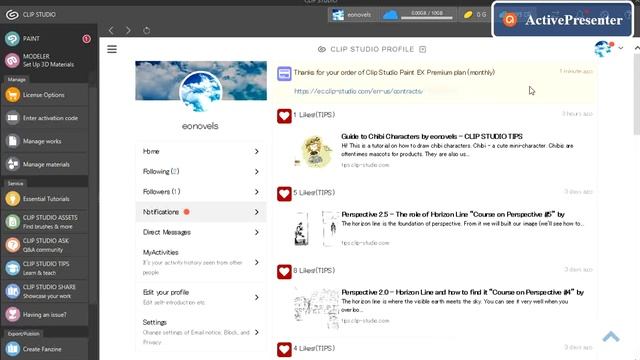Open Guide to Chibi Characters article link
The width and height of the screenshot is (640, 360).
[x=432, y=136]
